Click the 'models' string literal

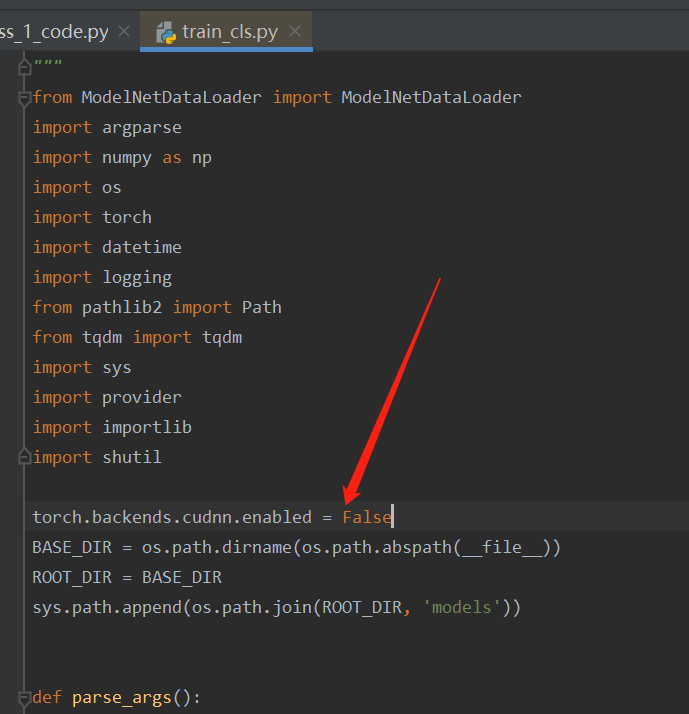coord(462,607)
